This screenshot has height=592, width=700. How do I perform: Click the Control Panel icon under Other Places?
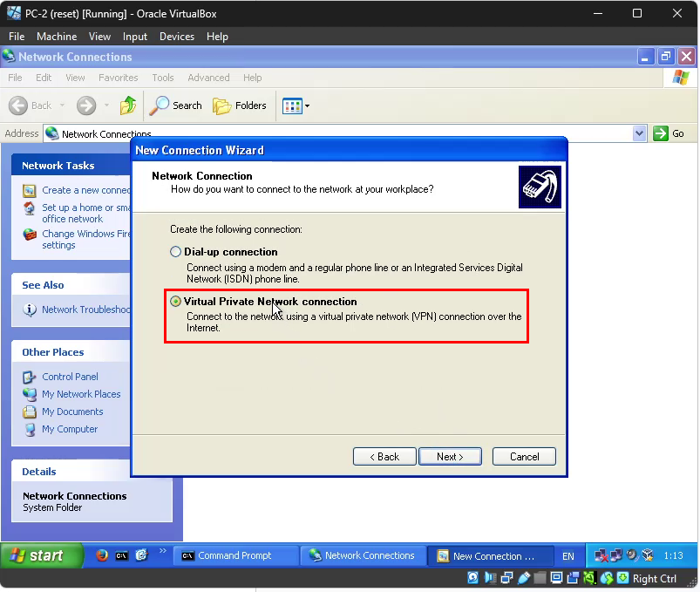(30, 377)
